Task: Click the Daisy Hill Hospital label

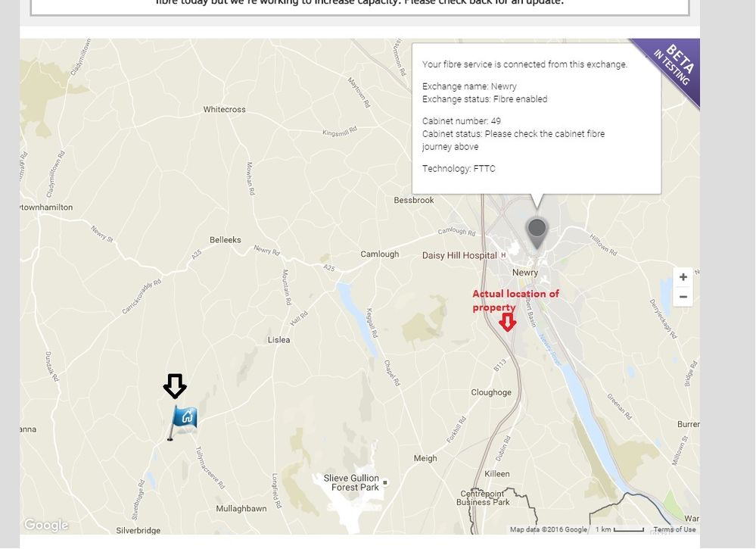Action: coord(459,256)
